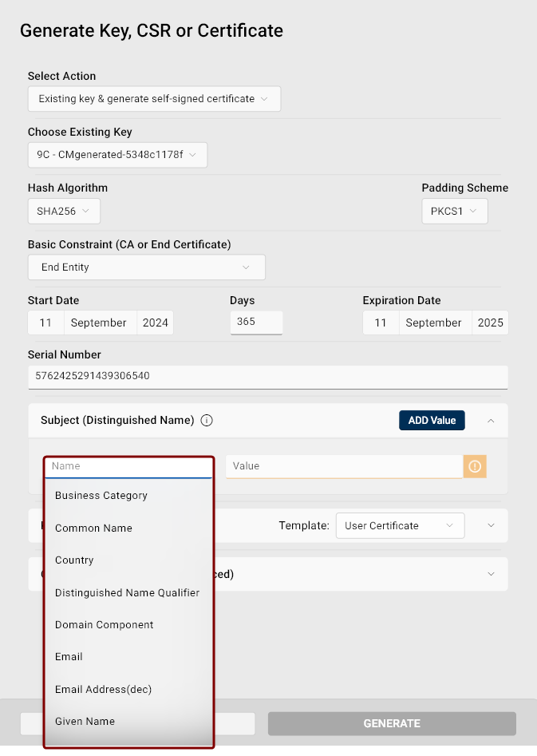
Task: Open the End Entity basic constraint dropdown
Action: (147, 267)
